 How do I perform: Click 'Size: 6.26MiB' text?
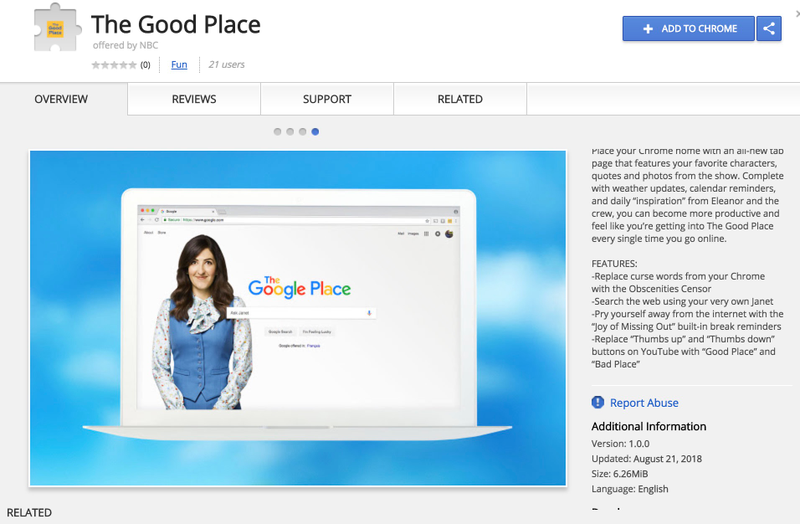(619, 473)
